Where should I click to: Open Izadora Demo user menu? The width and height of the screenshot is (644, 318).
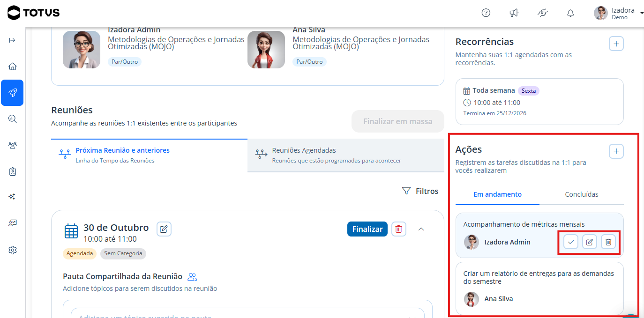tap(619, 13)
